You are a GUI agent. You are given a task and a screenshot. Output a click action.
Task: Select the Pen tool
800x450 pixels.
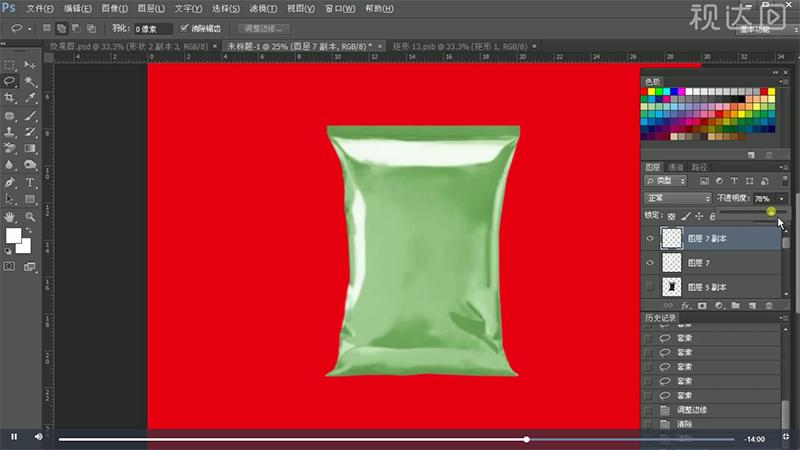(x=10, y=183)
